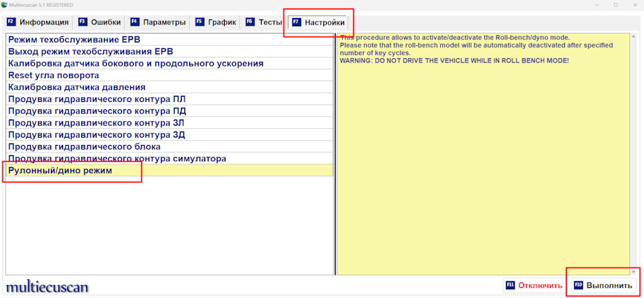Image resolution: width=644 pixels, height=298 pixels.
Task: Select Калибровка датчика давления
Action: (170, 87)
